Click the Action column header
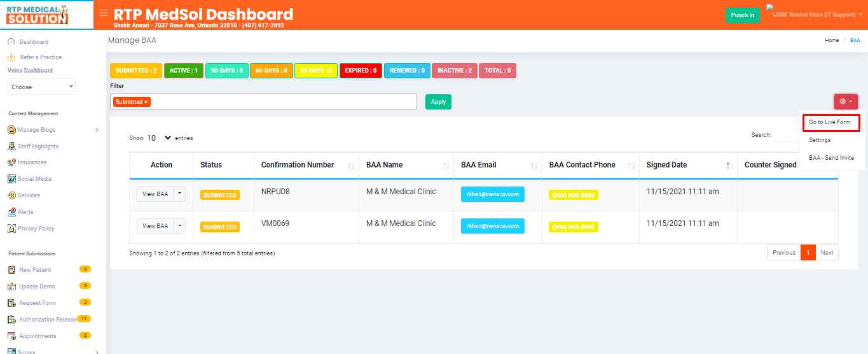The width and height of the screenshot is (868, 354). click(x=162, y=165)
